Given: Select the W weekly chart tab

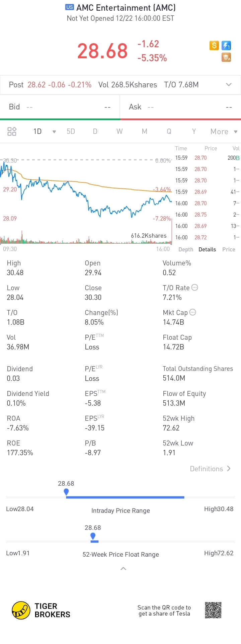Looking at the screenshot, I should point(119,131).
